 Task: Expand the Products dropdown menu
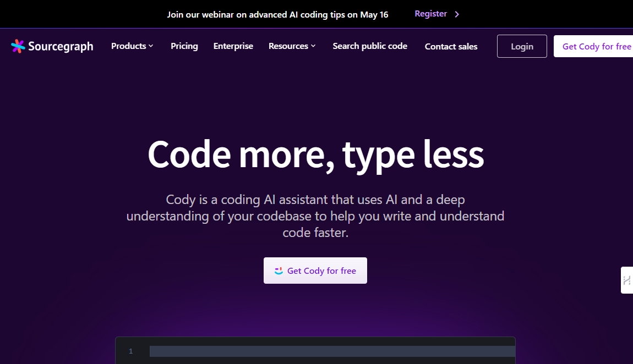pos(132,46)
